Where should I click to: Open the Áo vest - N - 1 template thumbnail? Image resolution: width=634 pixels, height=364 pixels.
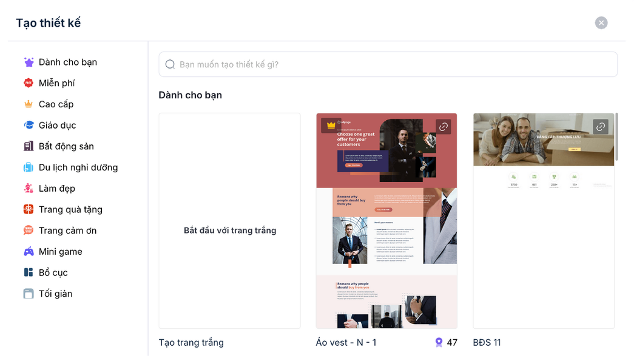pos(386,221)
